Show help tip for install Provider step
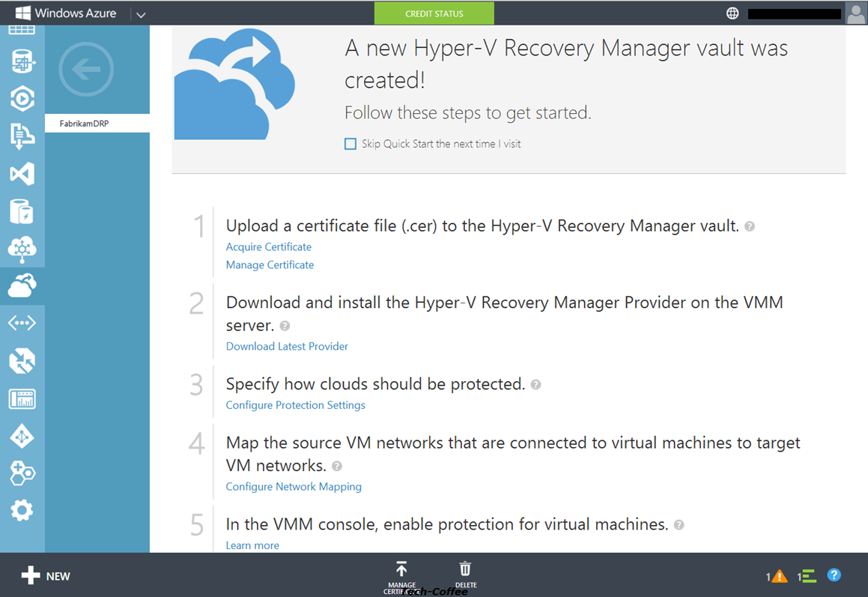868x597 pixels. 285,326
